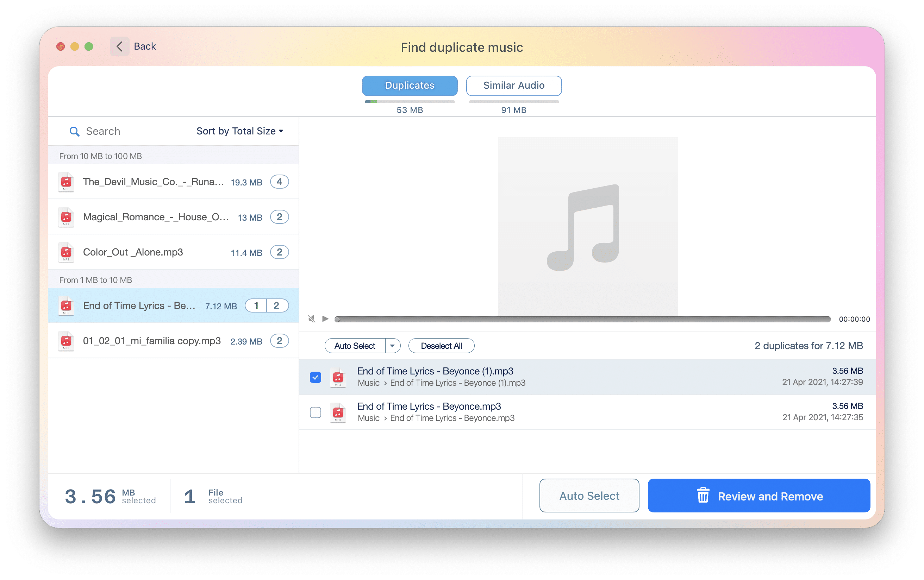Click the 1 File selected counter
The height and width of the screenshot is (580, 924).
[x=213, y=496]
